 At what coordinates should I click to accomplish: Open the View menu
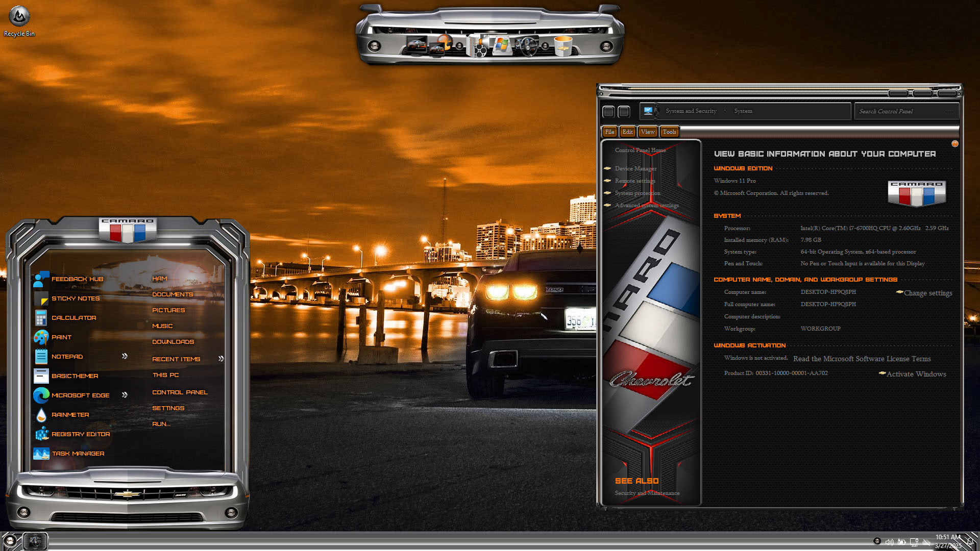tap(648, 132)
